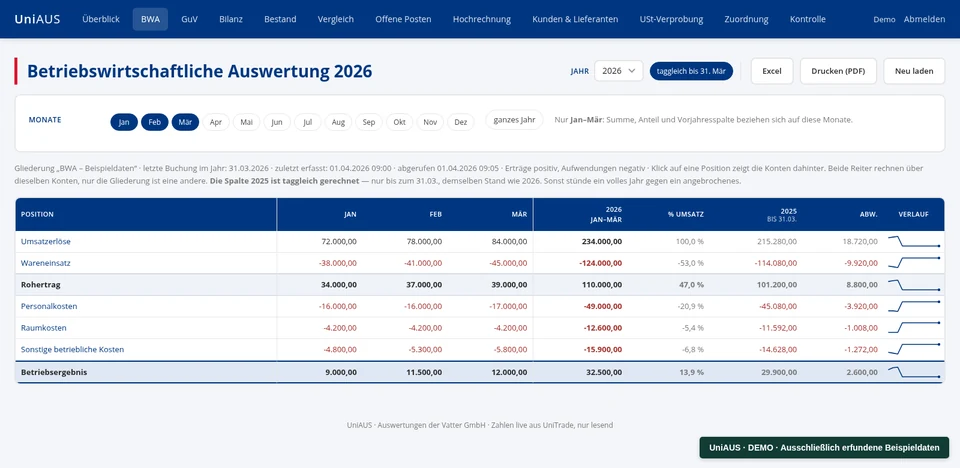The width and height of the screenshot is (960, 468).
Task: Click Neu laden button
Action: tap(914, 71)
